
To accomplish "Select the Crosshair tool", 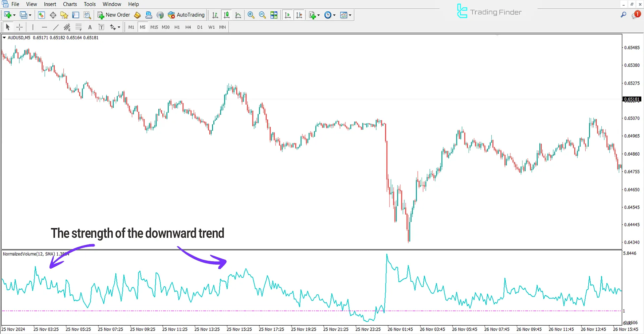I will pos(19,27).
